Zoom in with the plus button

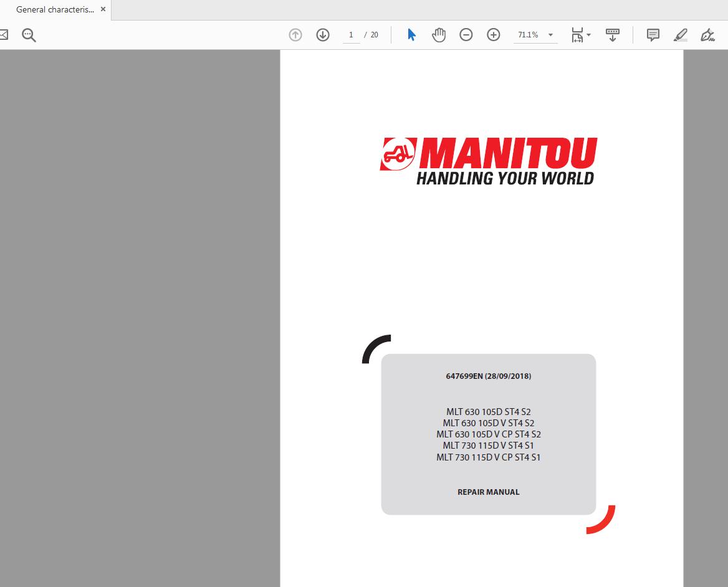coord(494,35)
